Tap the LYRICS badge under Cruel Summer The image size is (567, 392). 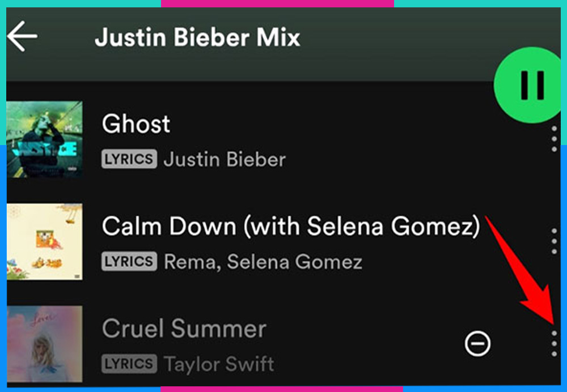129,364
